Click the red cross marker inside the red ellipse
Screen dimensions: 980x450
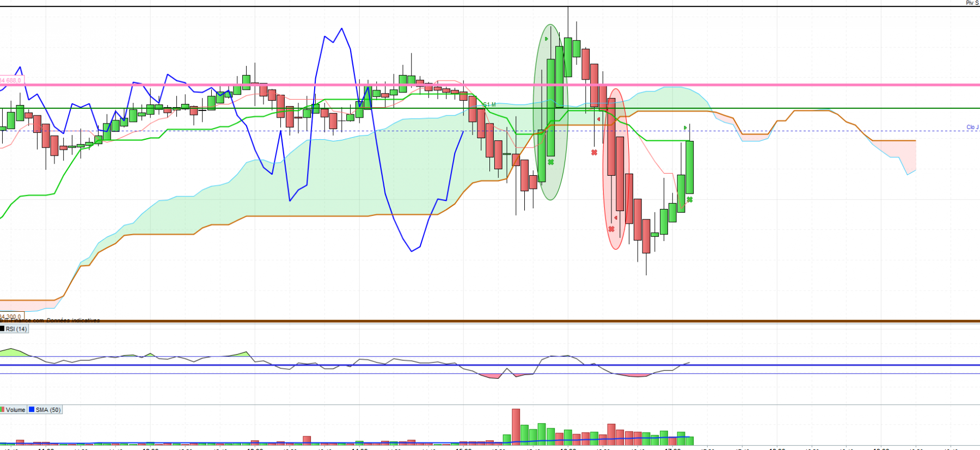pos(611,229)
